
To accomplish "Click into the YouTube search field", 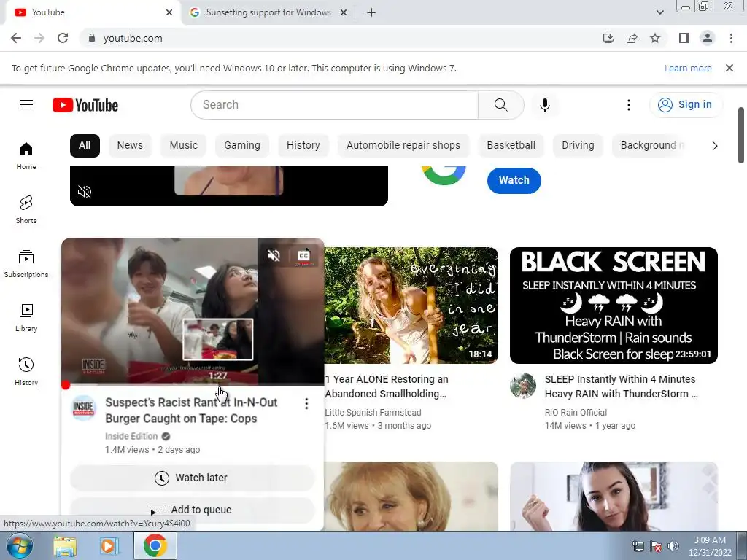I will (334, 105).
